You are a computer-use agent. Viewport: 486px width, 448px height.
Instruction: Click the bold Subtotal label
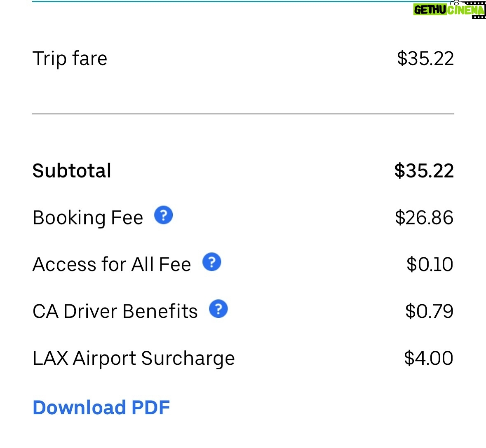click(72, 170)
